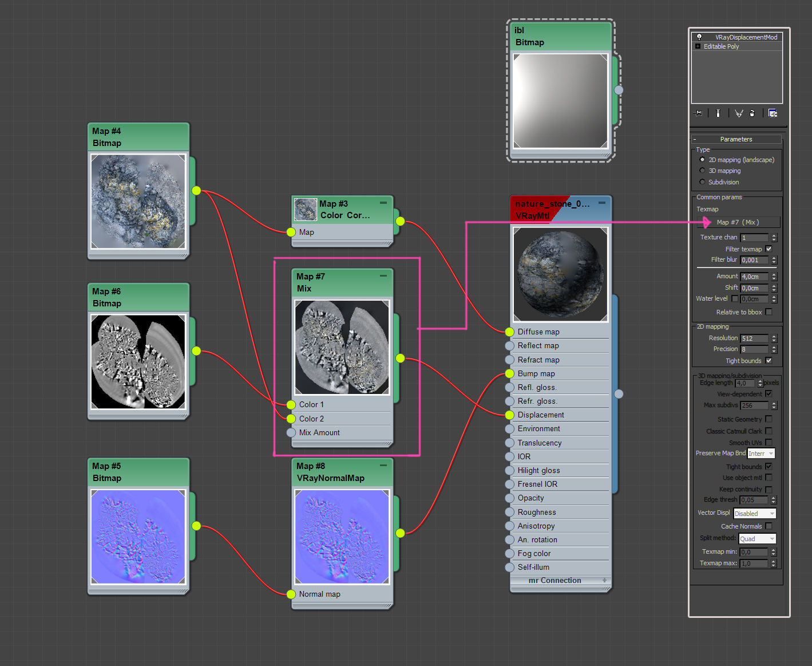
Task: Click Precision value field
Action: [755, 349]
